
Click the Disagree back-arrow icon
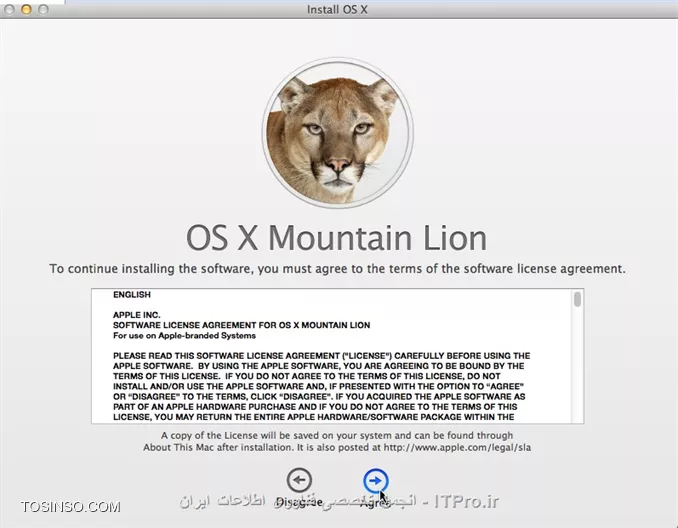point(299,480)
